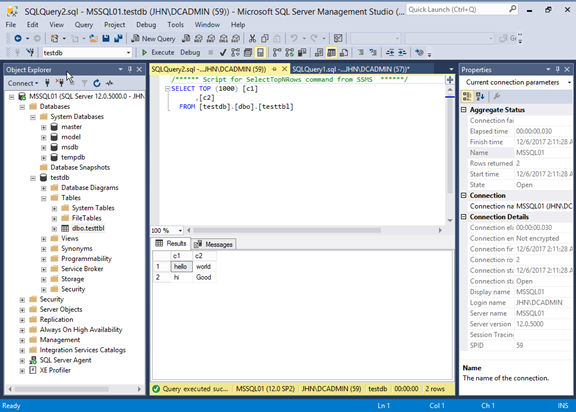Toggle the Include Client Statistics icon
This screenshot has height=412, width=576.
(302, 53)
